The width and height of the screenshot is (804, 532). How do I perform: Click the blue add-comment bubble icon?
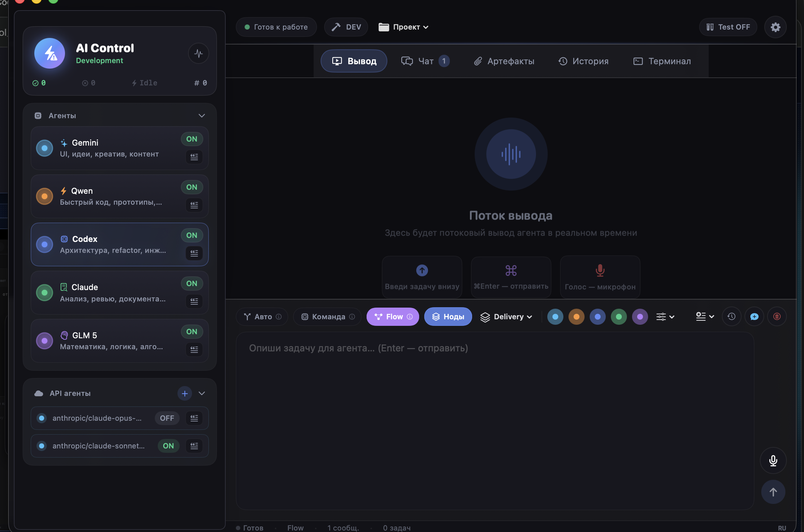754,317
